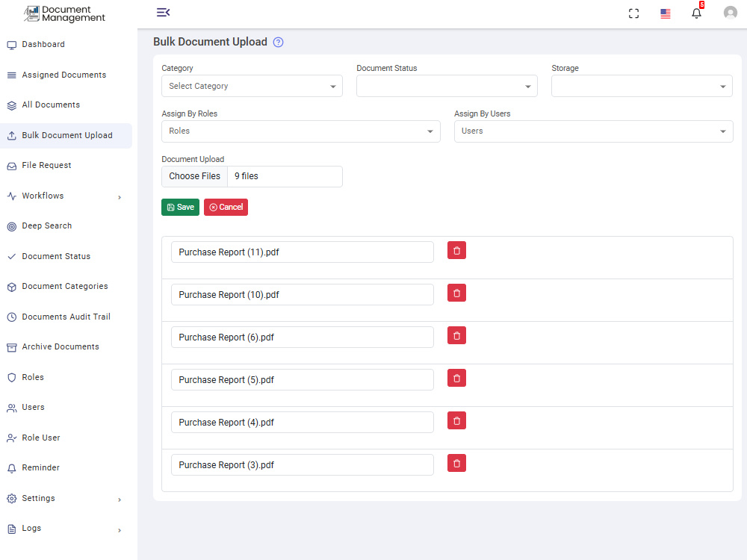The height and width of the screenshot is (560, 747).
Task: Open the Users dropdown under Assign By Users
Action: click(593, 131)
